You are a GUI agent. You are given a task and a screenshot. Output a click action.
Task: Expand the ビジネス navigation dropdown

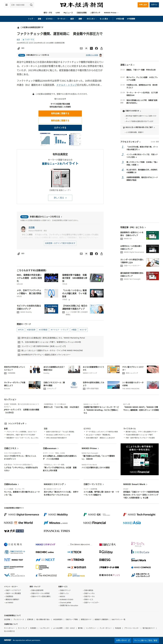50,19
